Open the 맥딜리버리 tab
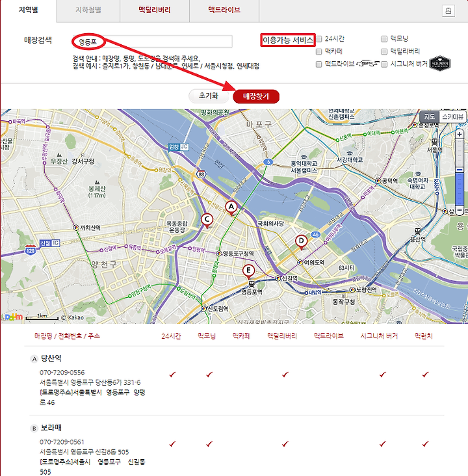 tap(155, 10)
